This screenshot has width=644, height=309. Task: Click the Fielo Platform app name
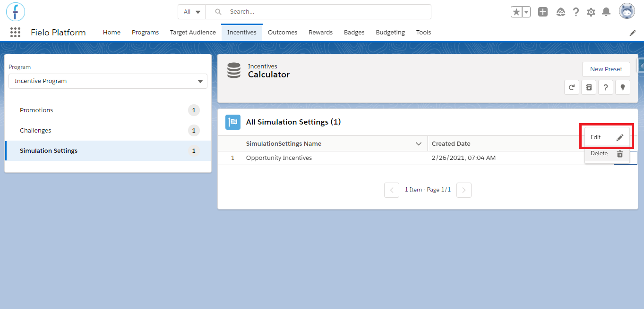(x=58, y=33)
